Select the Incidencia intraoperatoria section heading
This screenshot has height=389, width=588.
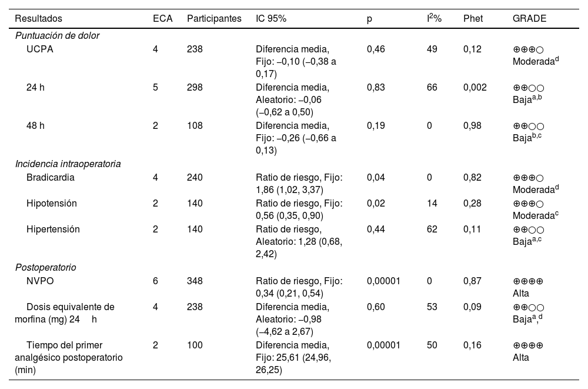[x=68, y=164]
